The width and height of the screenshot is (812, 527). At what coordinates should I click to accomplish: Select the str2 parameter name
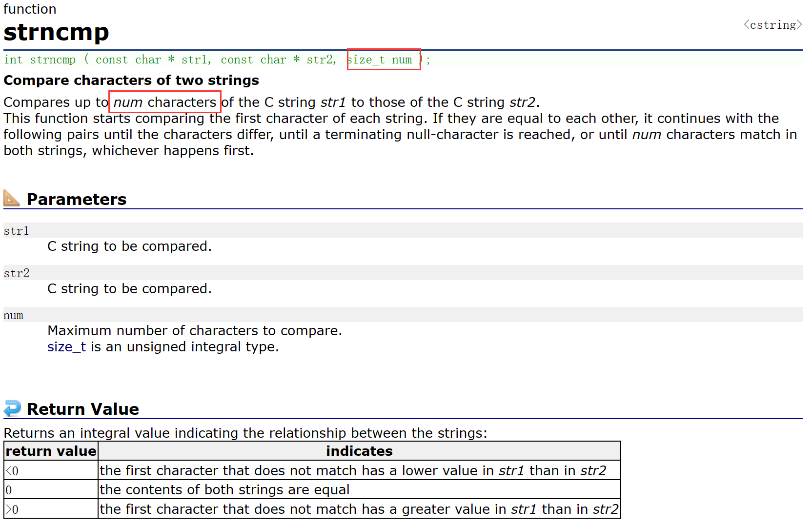pos(17,273)
